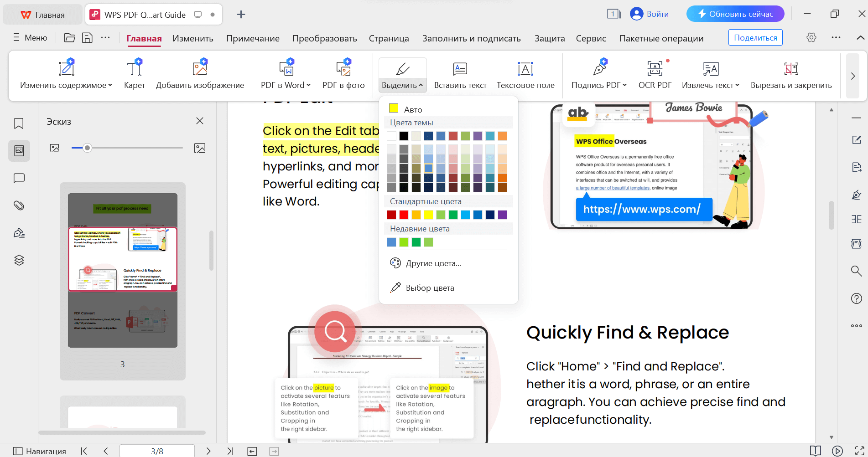Go to the first page button
The height and width of the screenshot is (457, 868).
coord(84,451)
